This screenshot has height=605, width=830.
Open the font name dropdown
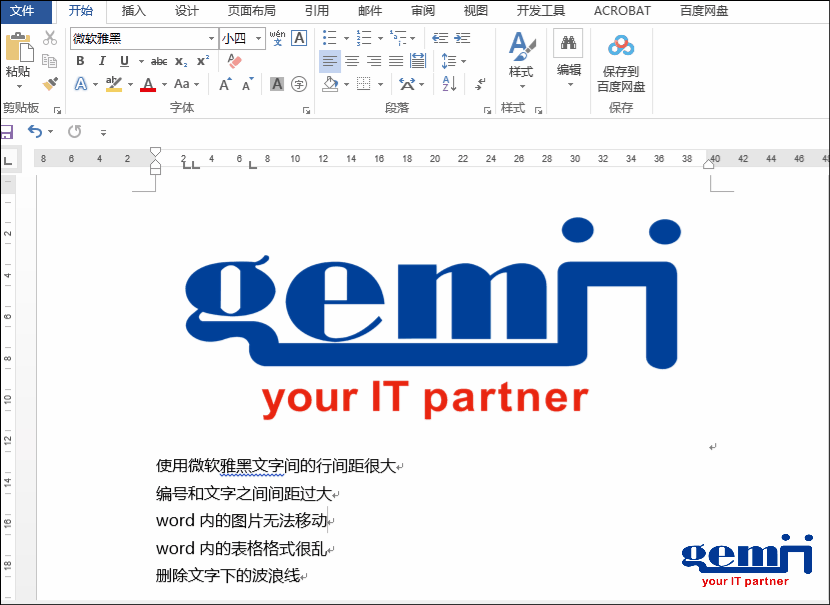pos(211,38)
